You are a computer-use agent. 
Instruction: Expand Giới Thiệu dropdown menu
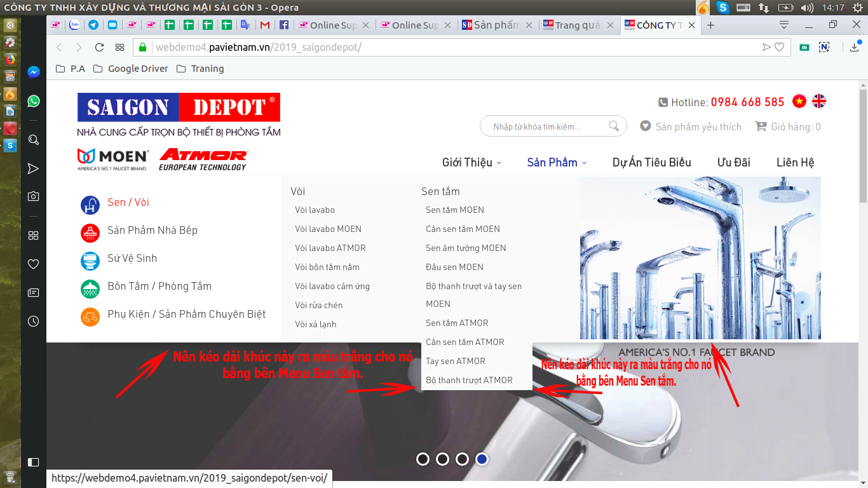[471, 162]
